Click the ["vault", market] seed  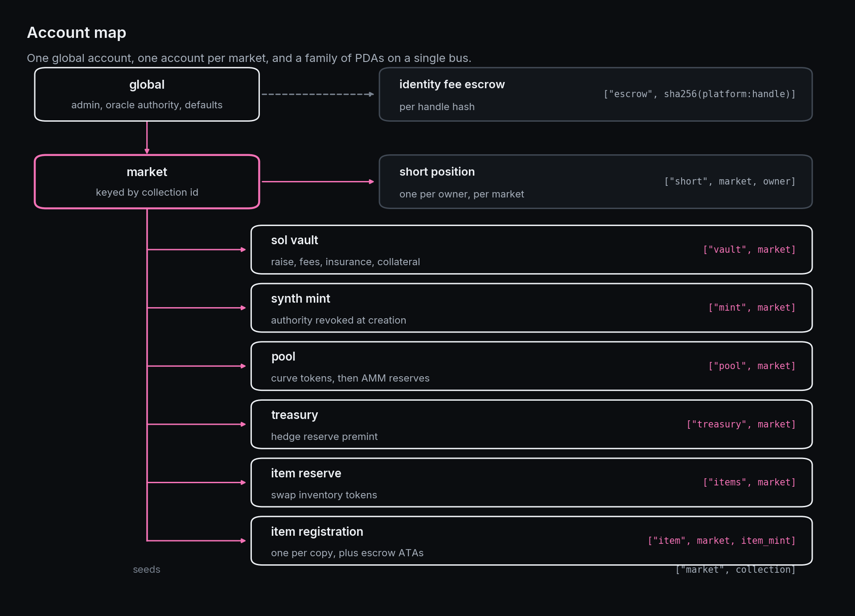[x=749, y=250]
